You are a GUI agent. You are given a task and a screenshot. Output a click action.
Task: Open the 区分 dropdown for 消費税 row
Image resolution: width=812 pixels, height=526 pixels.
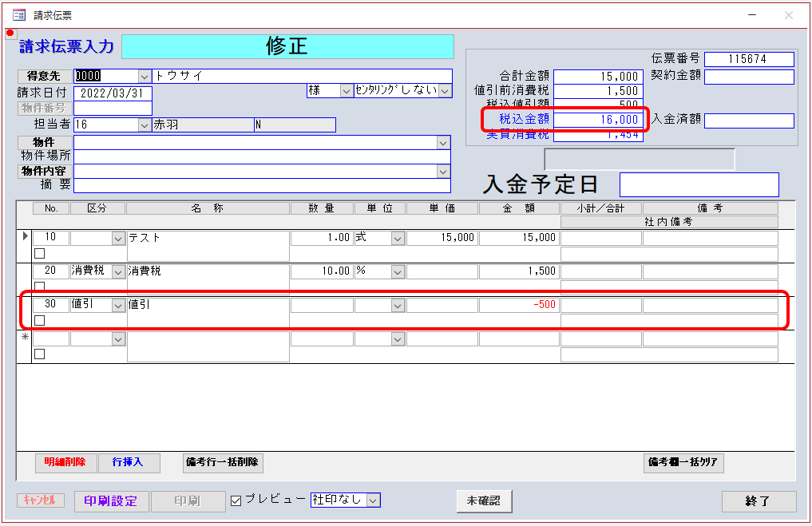coord(119,271)
